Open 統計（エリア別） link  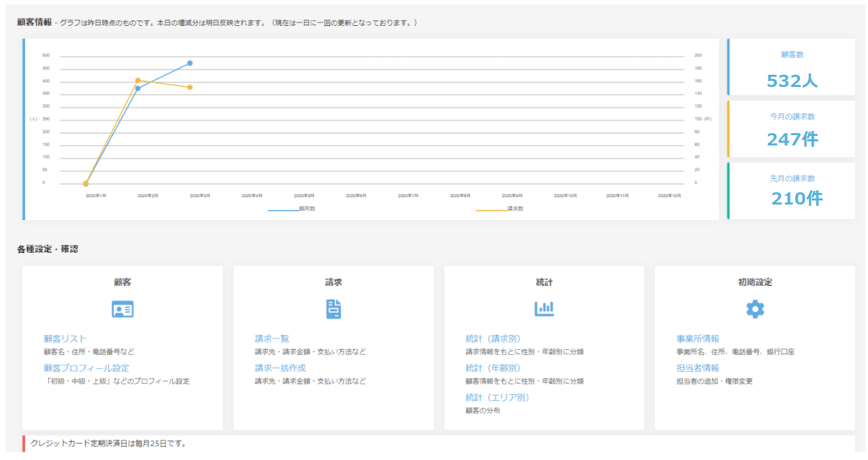pyautogui.click(x=497, y=397)
